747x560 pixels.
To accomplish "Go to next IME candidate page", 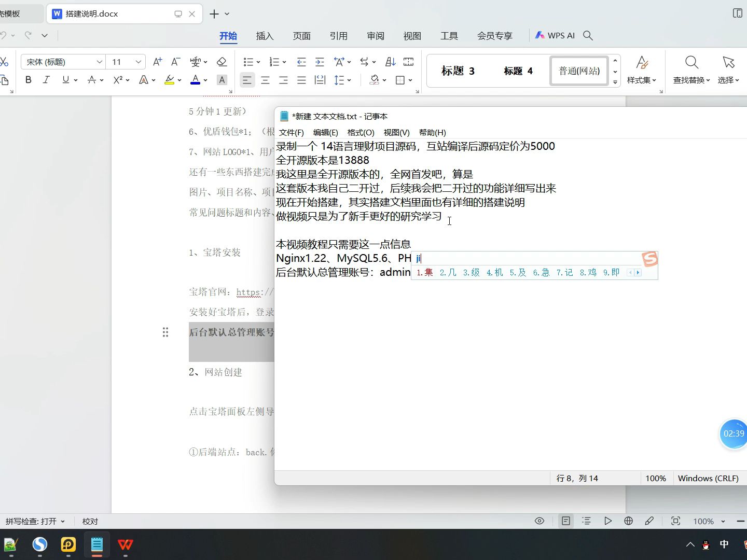I will point(638,272).
